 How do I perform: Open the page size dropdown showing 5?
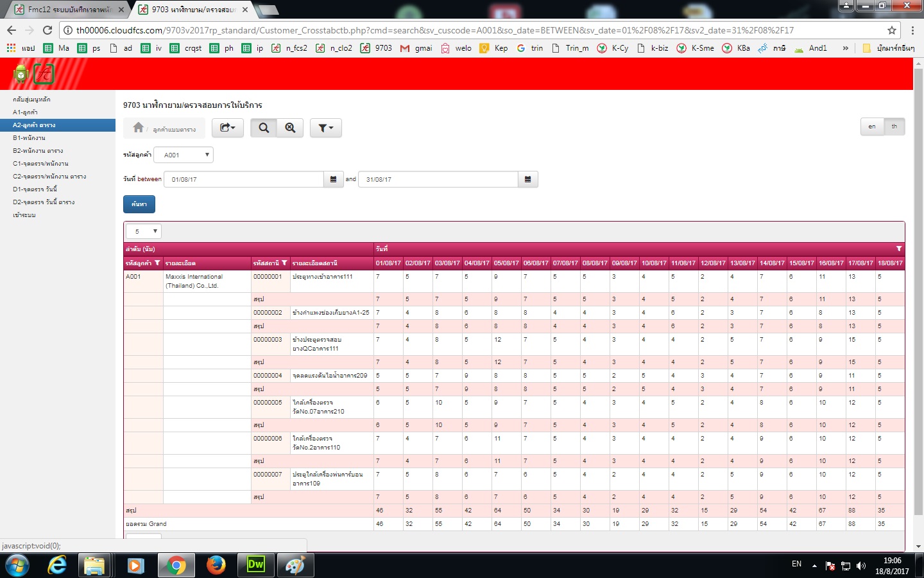(144, 231)
